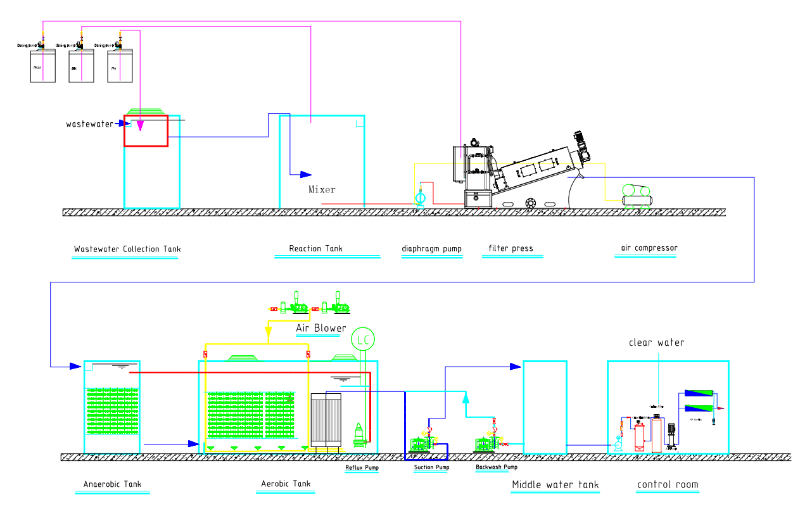This screenshot has width=812, height=511.
Task: Select the green filler media in Anaerobic Tank
Action: pyautogui.click(x=112, y=410)
